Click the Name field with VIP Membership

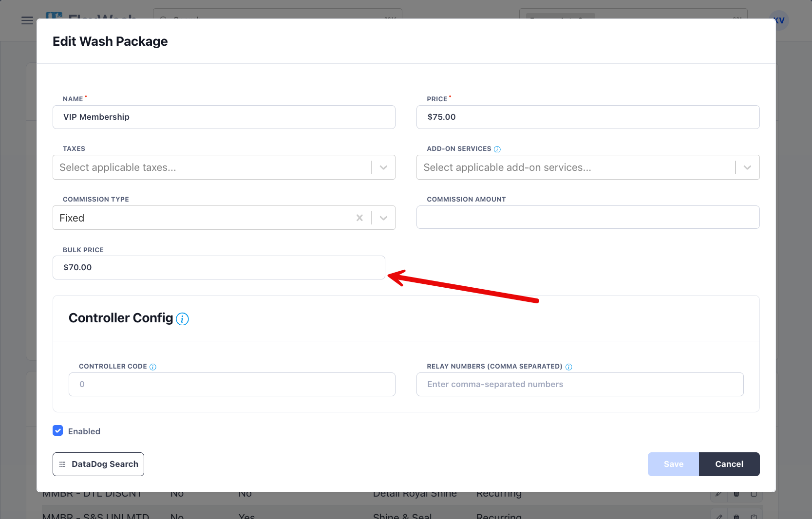click(224, 117)
